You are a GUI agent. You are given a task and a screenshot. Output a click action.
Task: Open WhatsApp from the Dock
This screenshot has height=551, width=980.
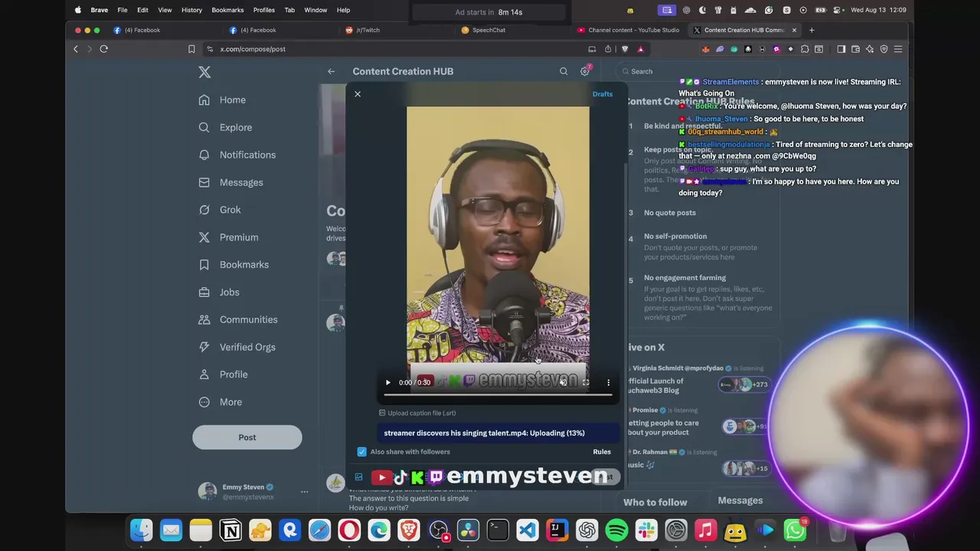pos(795,530)
